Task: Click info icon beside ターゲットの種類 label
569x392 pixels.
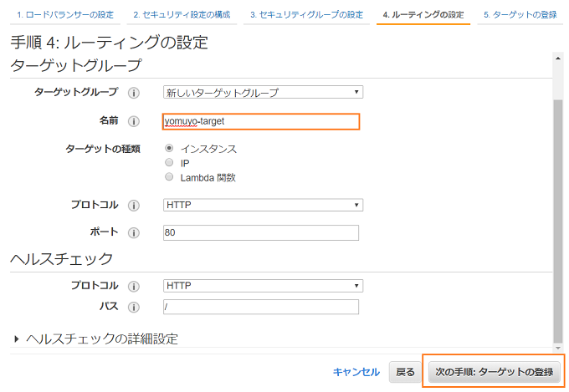Action: pos(134,149)
